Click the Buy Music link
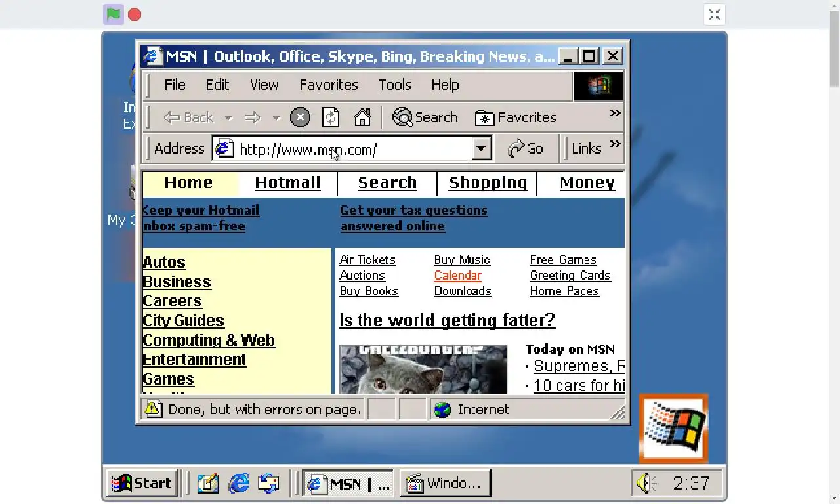This screenshot has width=840, height=504. click(x=462, y=260)
